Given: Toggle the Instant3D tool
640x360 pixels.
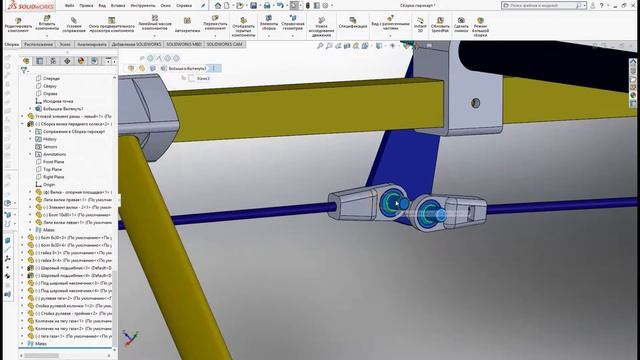Looking at the screenshot, I should pos(420,25).
